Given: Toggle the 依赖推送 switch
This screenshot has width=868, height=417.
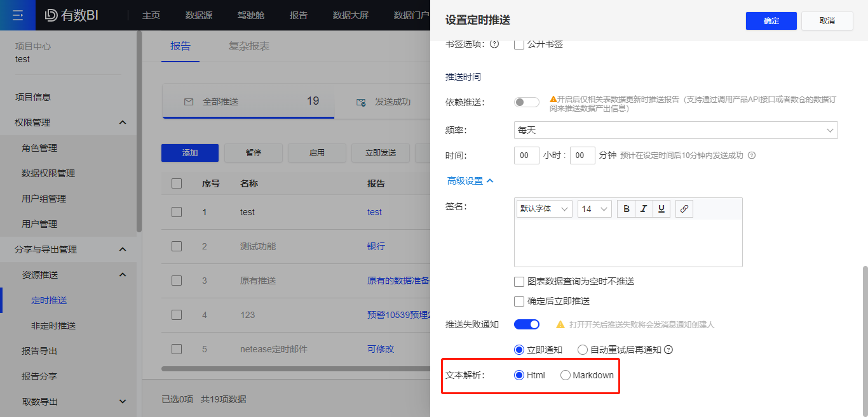Looking at the screenshot, I should (x=526, y=102).
